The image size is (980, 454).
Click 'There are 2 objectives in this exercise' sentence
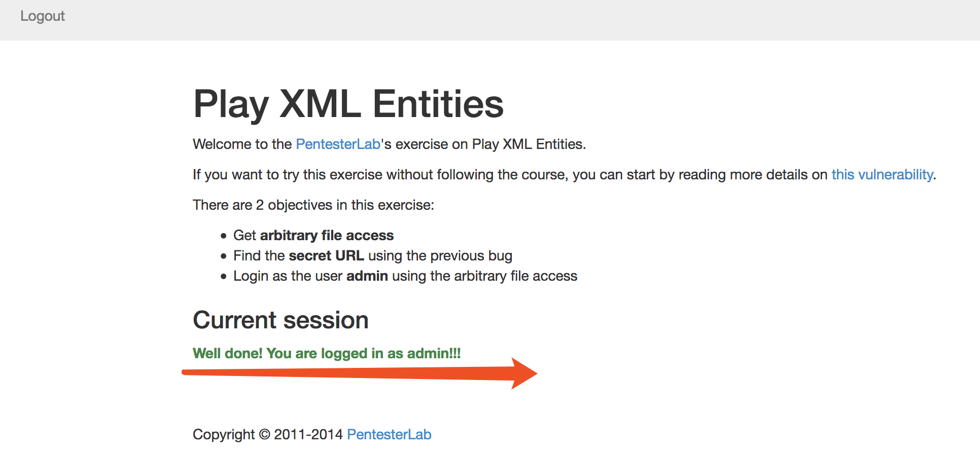313,205
